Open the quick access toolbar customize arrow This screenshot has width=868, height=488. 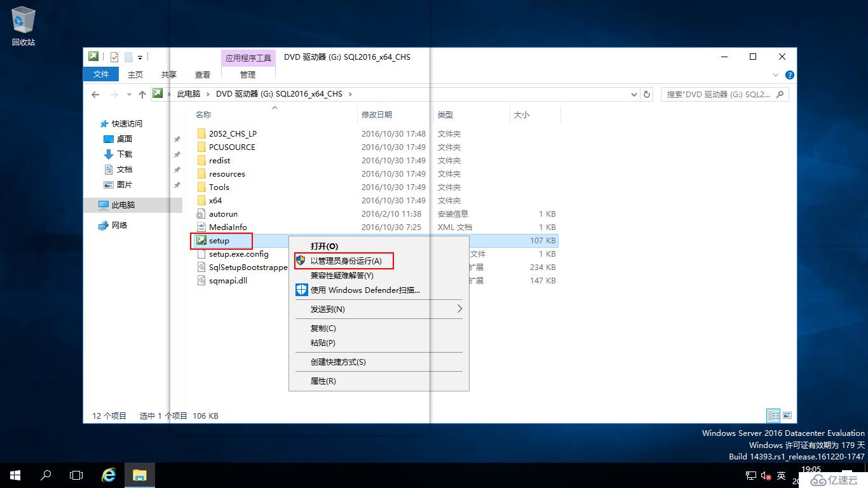click(140, 57)
